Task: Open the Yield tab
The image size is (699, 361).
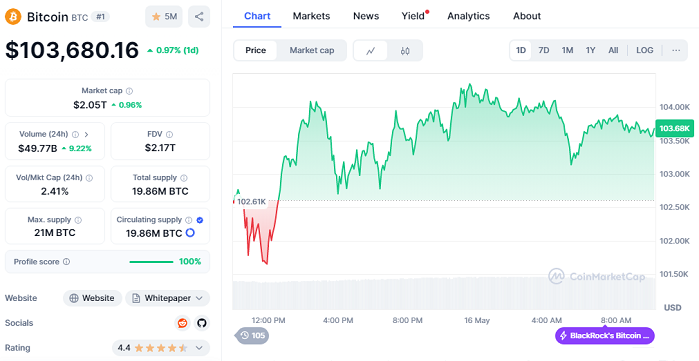Action: click(414, 16)
